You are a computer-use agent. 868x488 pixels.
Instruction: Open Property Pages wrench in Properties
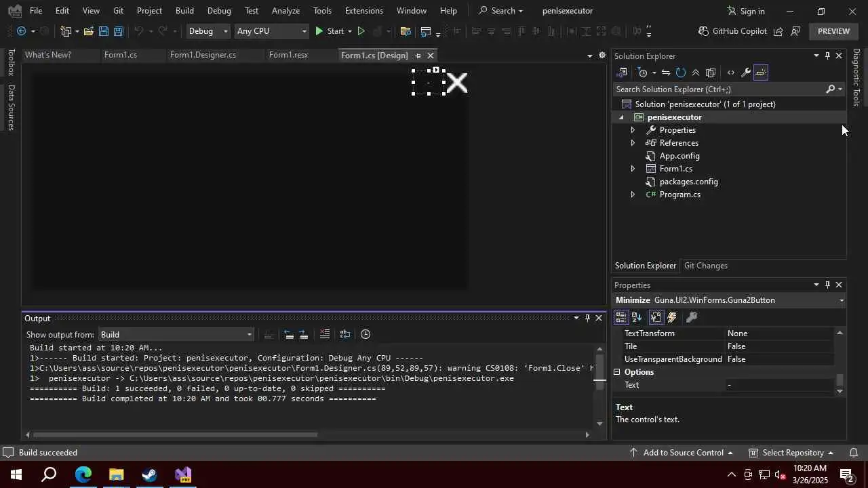692,317
